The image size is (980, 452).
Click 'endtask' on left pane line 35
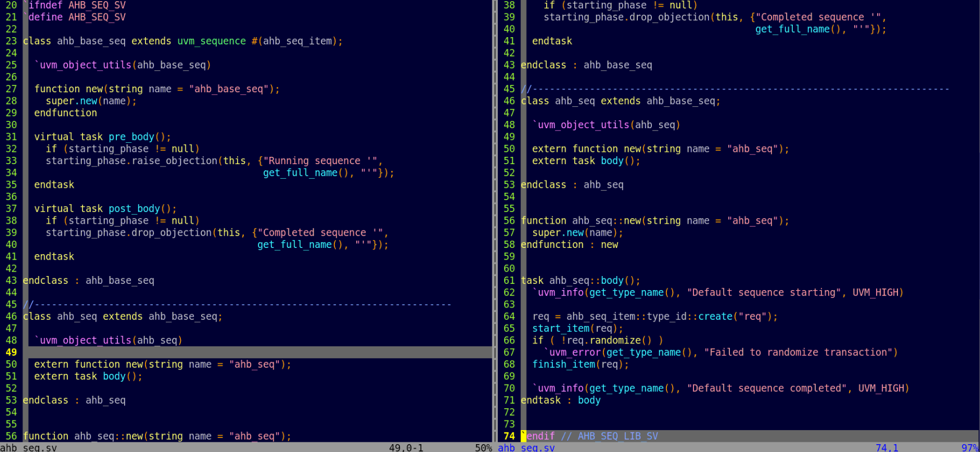[x=54, y=184]
